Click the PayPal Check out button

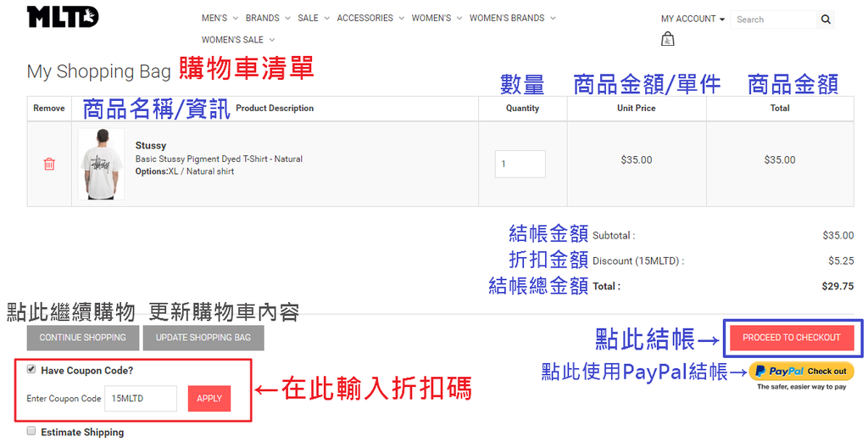pos(801,372)
